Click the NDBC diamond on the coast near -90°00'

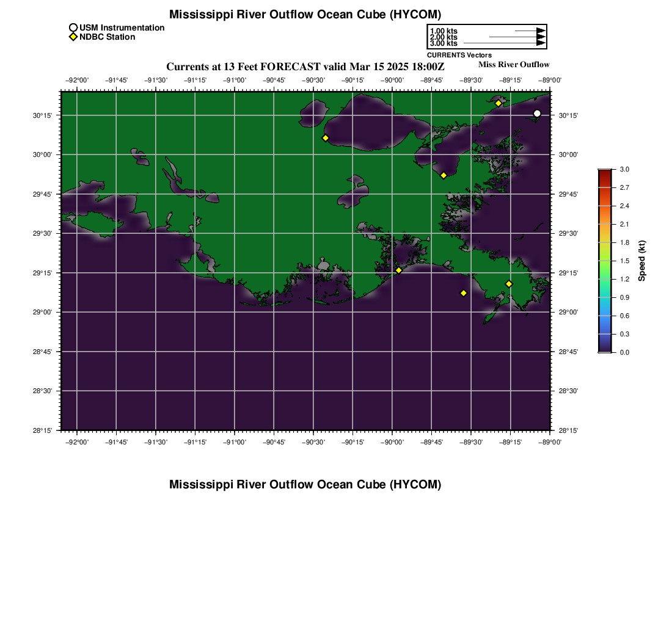coord(398,270)
